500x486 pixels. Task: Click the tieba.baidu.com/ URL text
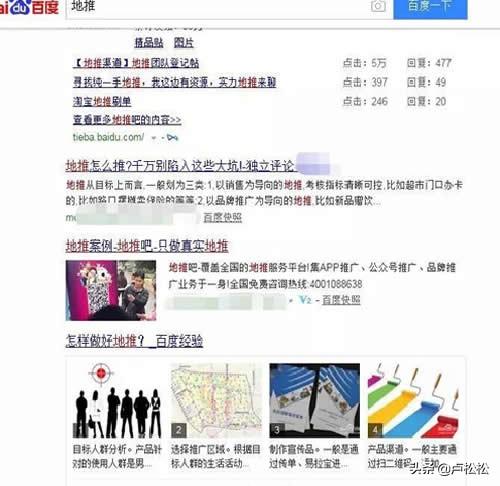pyautogui.click(x=109, y=137)
